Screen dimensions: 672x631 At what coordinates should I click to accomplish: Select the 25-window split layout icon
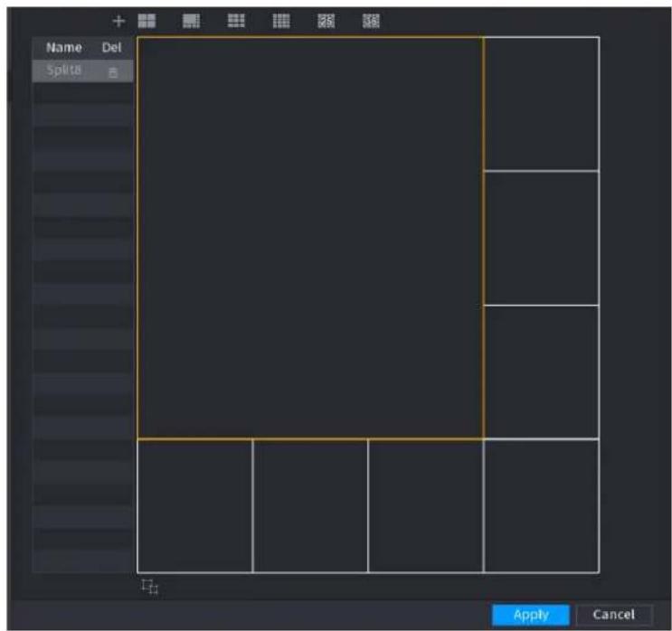pyautogui.click(x=327, y=21)
